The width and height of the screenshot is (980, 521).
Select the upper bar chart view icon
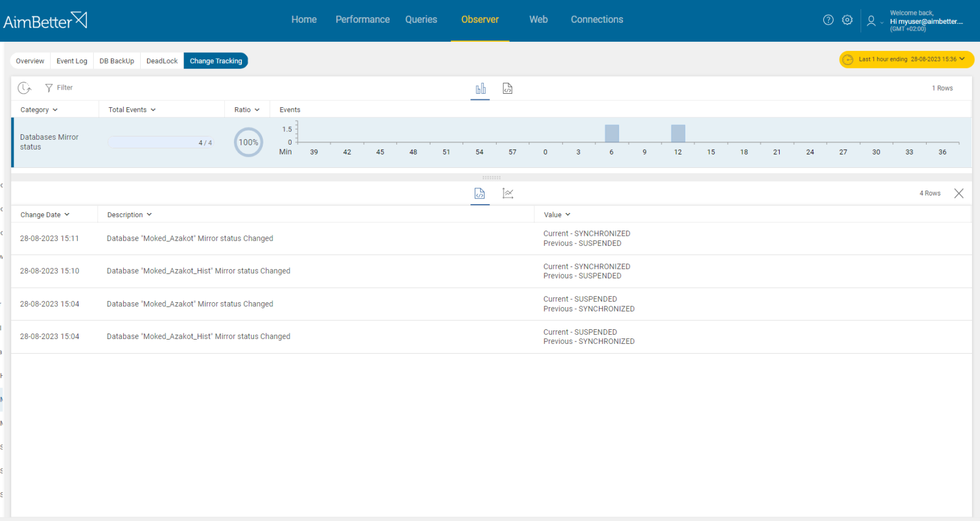tap(481, 89)
